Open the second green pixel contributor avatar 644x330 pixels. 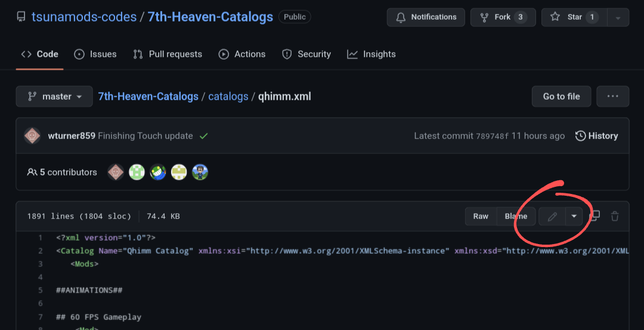pyautogui.click(x=137, y=172)
